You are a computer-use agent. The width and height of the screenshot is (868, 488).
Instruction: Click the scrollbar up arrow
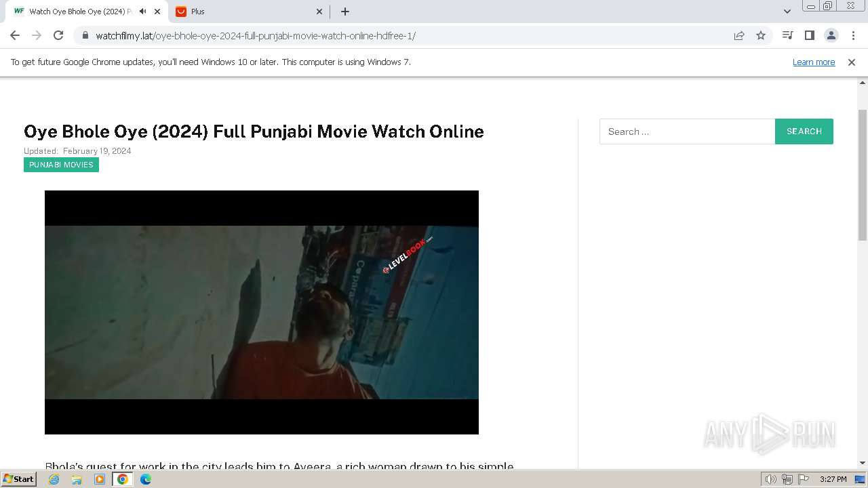click(x=863, y=83)
